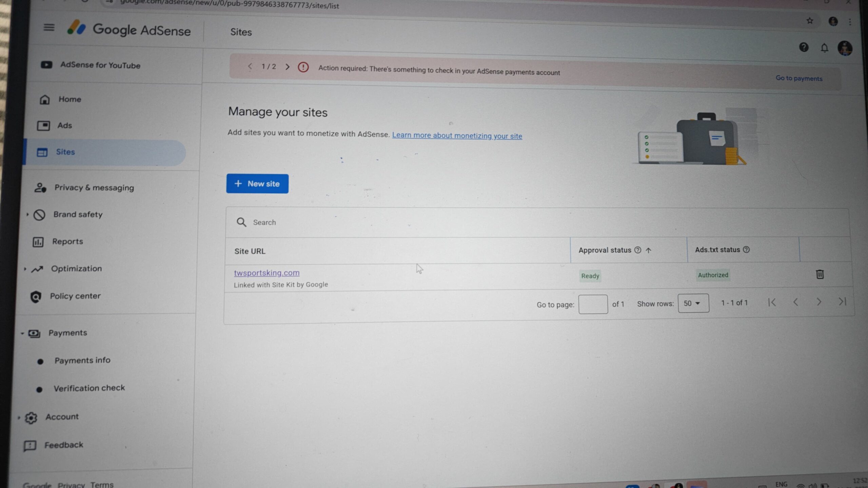This screenshot has height=488, width=868.
Task: Click the browser address bar URL
Action: 230,5
